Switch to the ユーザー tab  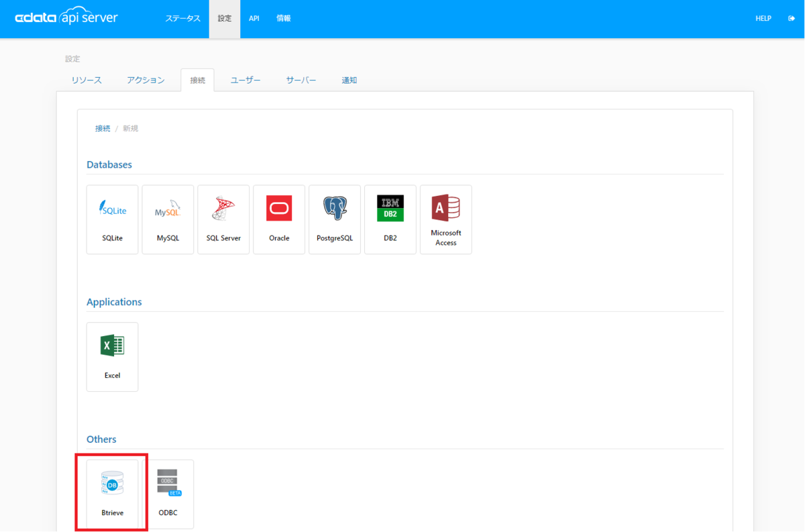(x=246, y=80)
